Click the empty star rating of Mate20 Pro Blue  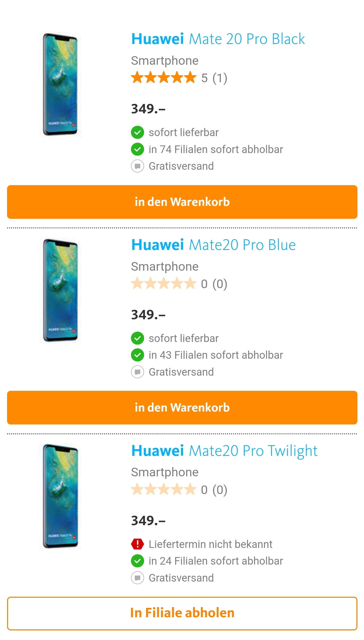164,284
